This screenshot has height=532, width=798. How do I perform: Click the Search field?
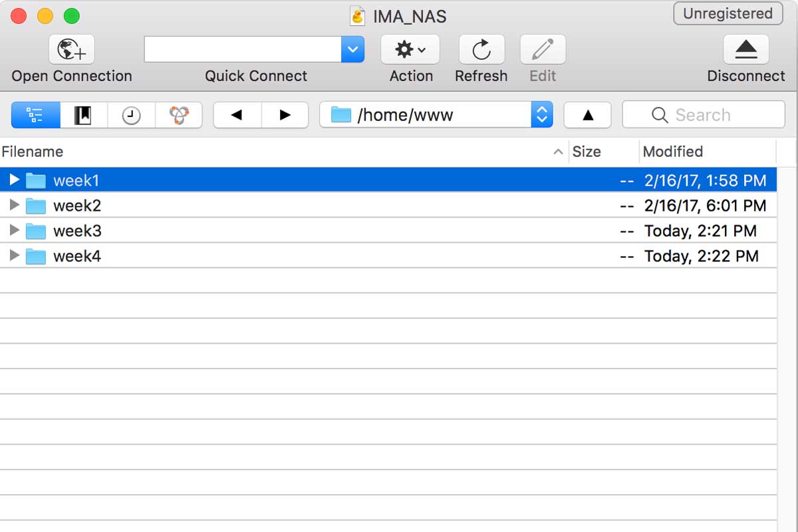pos(704,115)
